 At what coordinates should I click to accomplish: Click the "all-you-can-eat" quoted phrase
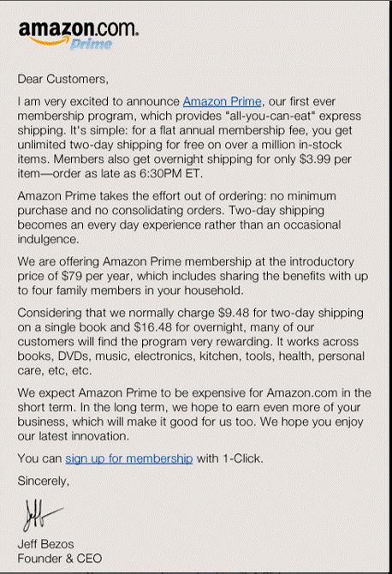pos(271,116)
